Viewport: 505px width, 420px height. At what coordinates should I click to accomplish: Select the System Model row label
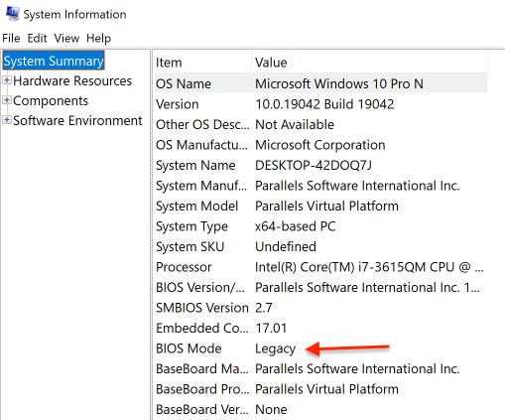click(x=197, y=207)
